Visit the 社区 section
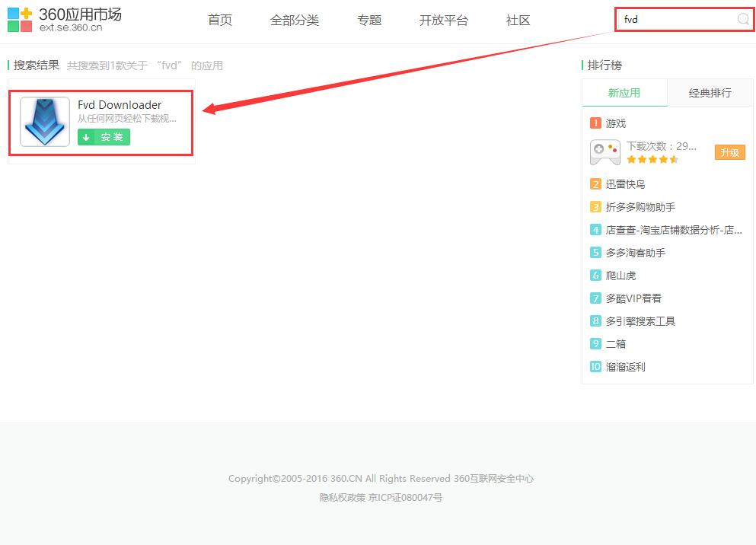The width and height of the screenshot is (756, 545). [x=517, y=21]
